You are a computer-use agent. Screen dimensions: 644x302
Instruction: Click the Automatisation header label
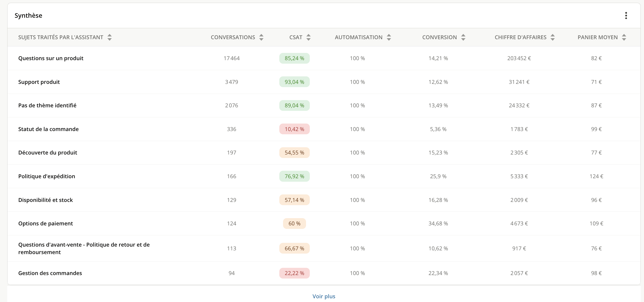pos(358,37)
